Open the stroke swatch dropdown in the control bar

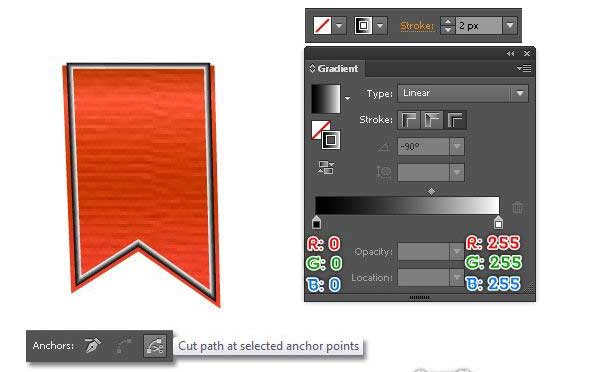click(x=380, y=26)
